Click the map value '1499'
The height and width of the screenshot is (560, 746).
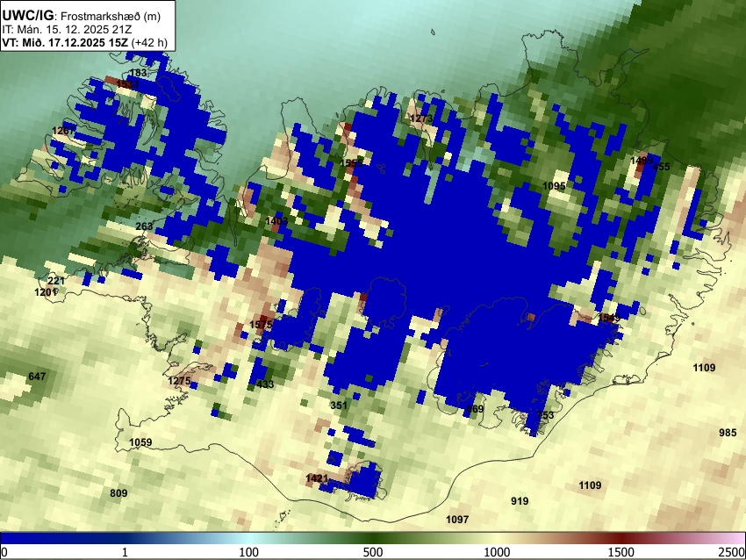coord(642,161)
